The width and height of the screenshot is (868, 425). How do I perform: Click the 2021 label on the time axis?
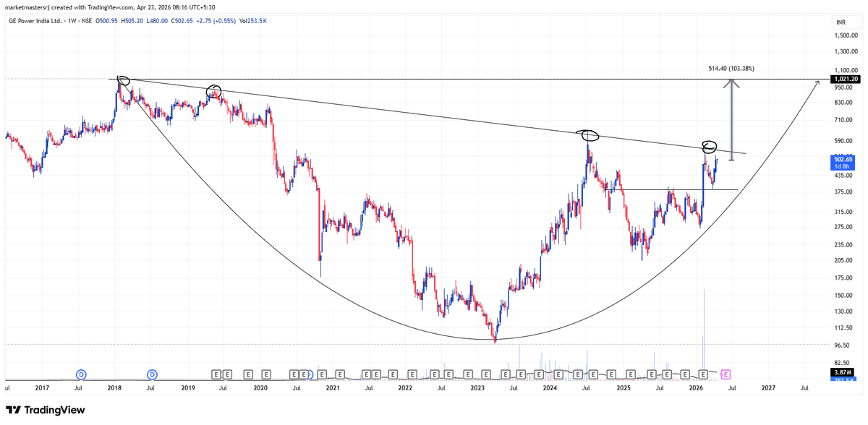pyautogui.click(x=333, y=388)
